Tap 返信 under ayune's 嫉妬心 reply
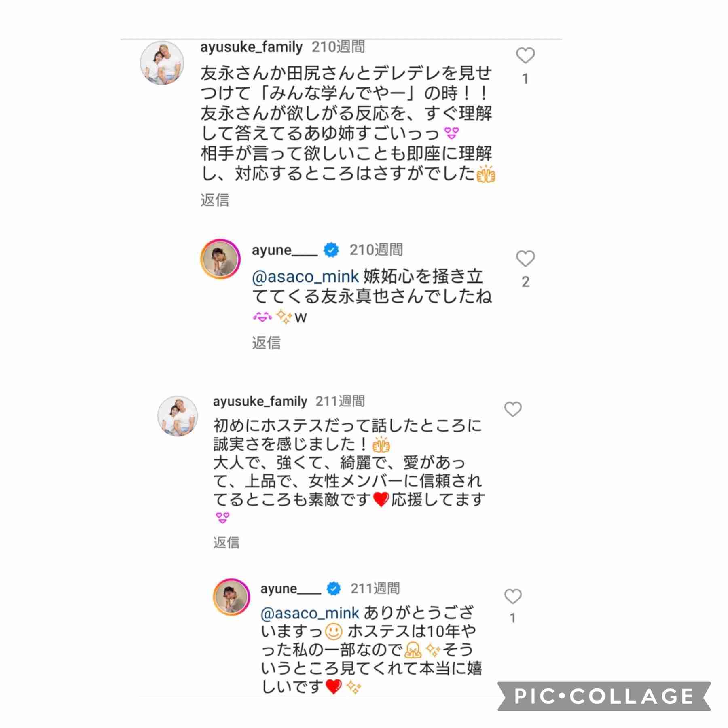The image size is (728, 728). click(266, 343)
